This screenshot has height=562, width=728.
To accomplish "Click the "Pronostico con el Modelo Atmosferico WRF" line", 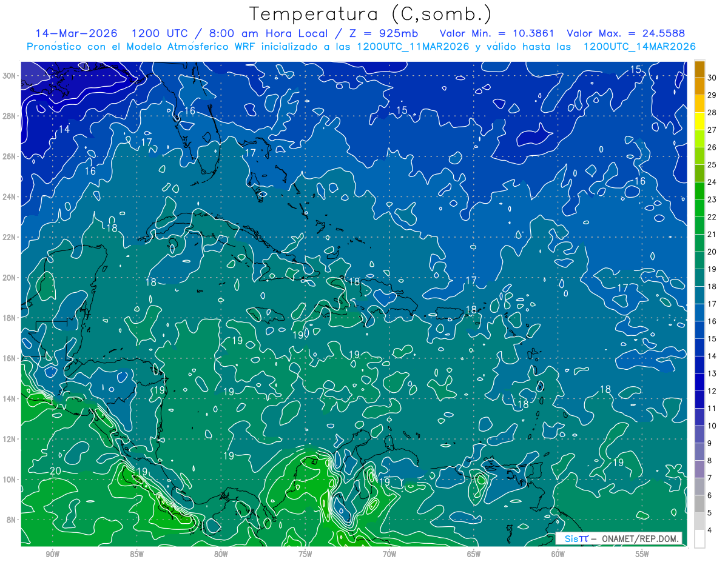I will click(361, 46).
